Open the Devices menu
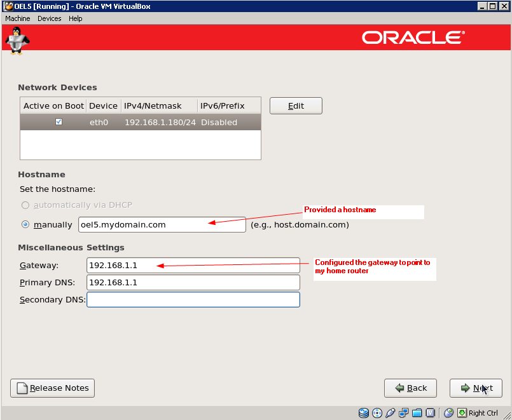This screenshot has height=420, width=512. tap(49, 18)
